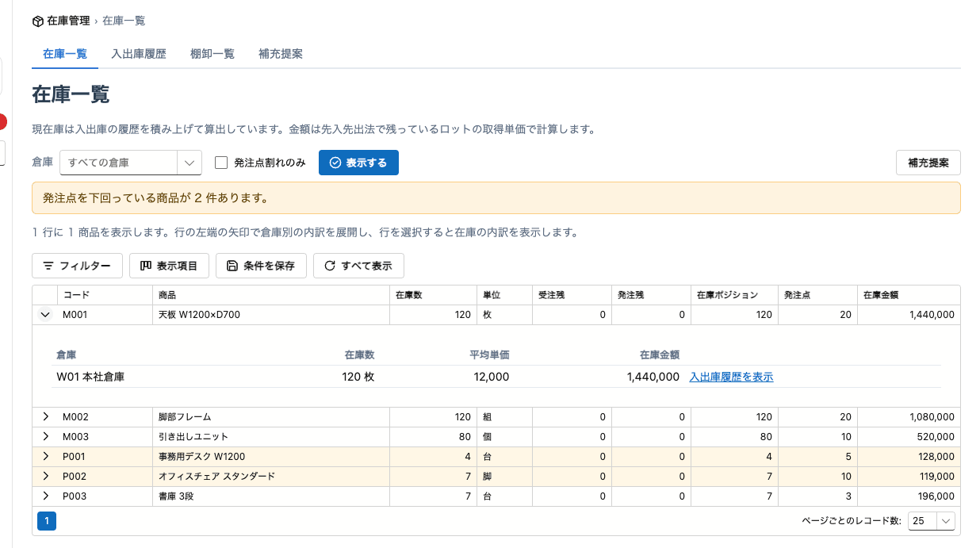Select the 引き出しユニット product cell
The width and height of the screenshot is (980, 548).
pyautogui.click(x=271, y=437)
